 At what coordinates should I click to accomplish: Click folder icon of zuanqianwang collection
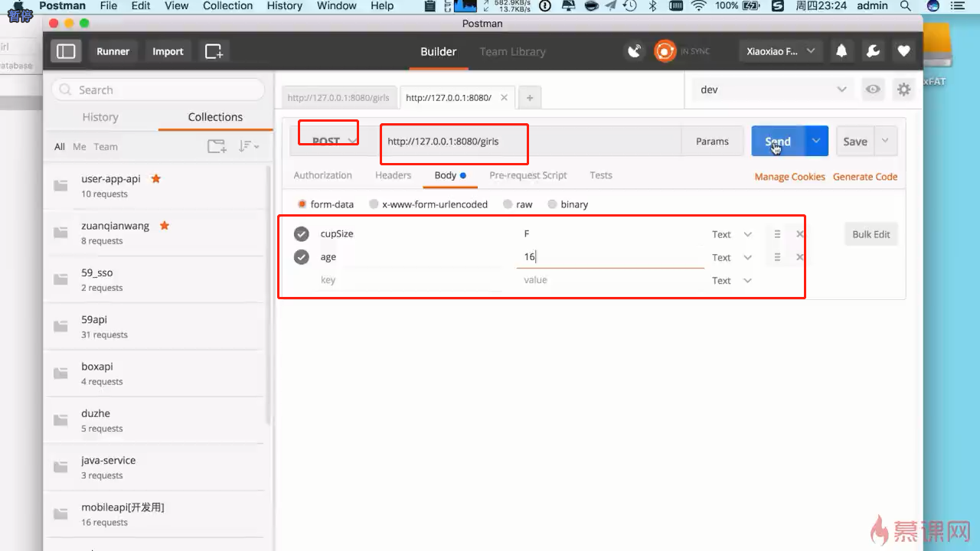point(61,233)
